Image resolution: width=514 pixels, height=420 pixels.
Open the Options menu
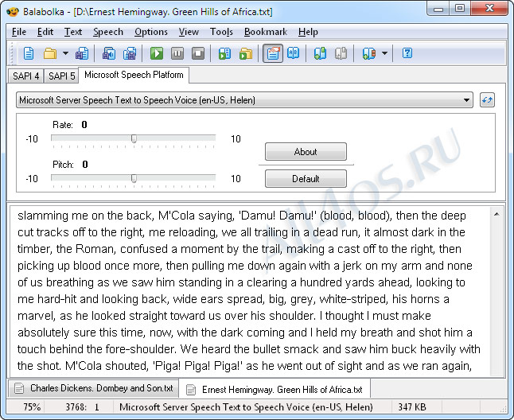(151, 32)
